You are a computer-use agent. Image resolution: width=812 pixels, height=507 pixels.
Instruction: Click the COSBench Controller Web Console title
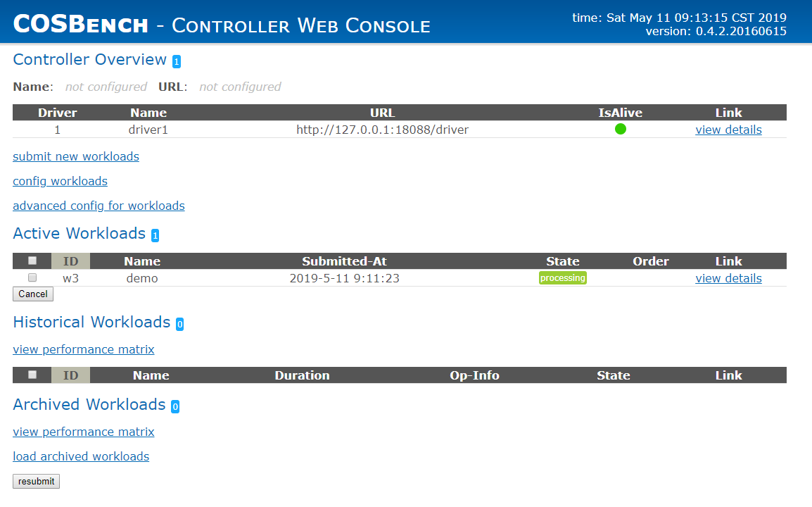tap(222, 24)
